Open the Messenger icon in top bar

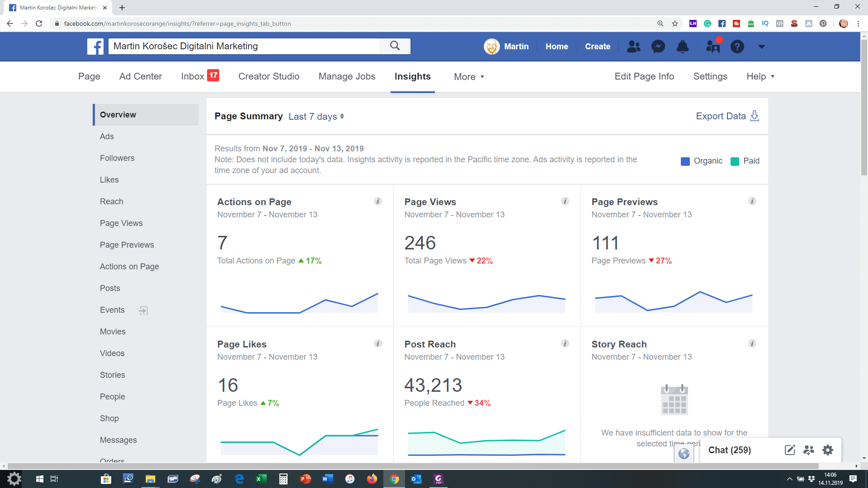658,47
